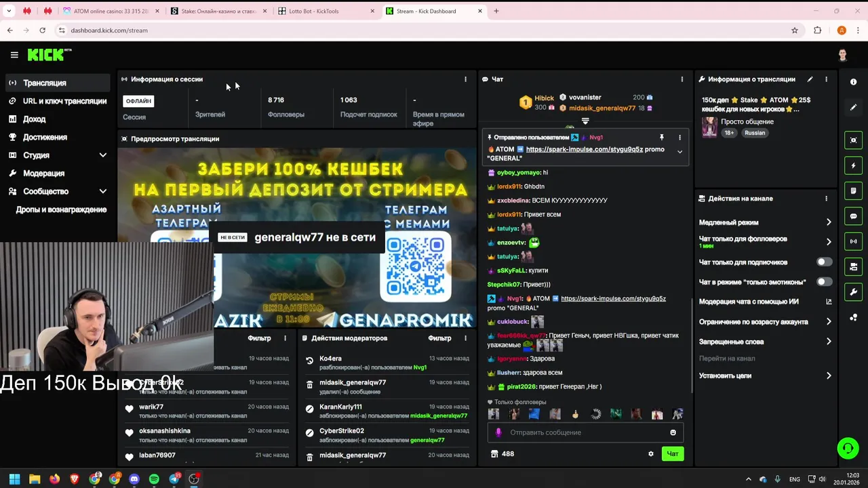Click the 488 channel points shop icon

(494, 454)
